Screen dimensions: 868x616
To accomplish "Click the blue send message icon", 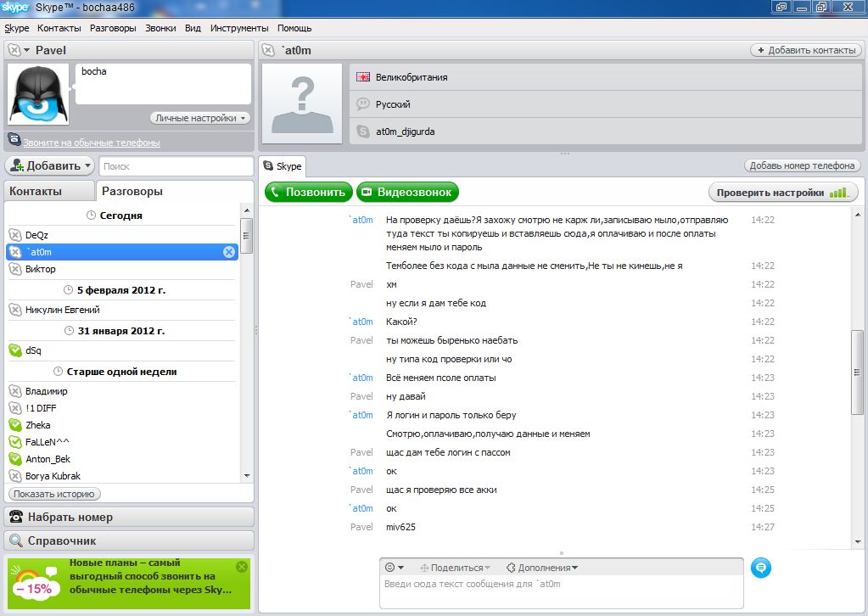I will (761, 568).
